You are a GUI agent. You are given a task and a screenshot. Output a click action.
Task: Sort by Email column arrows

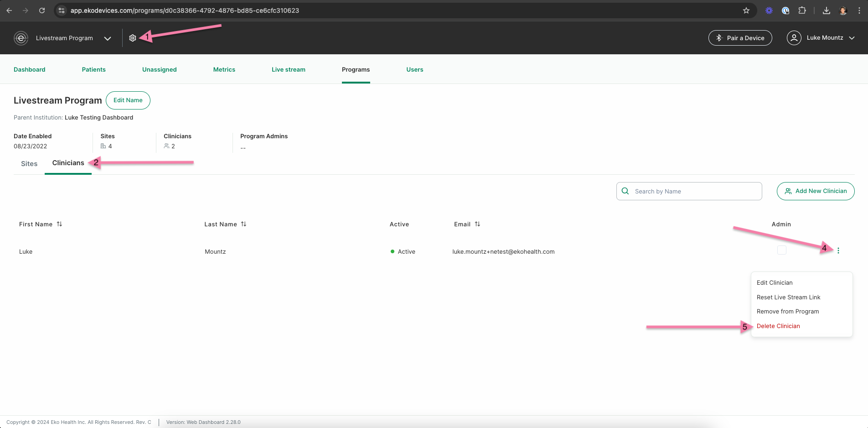point(477,224)
